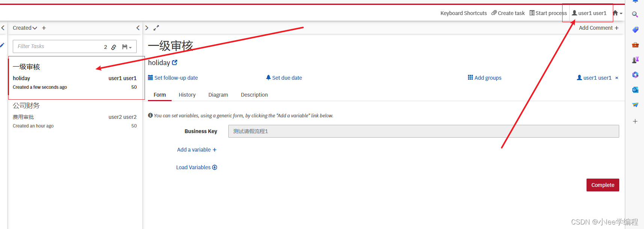This screenshot has height=229, width=644.
Task: Copy filter link via the link icon
Action: point(113,47)
